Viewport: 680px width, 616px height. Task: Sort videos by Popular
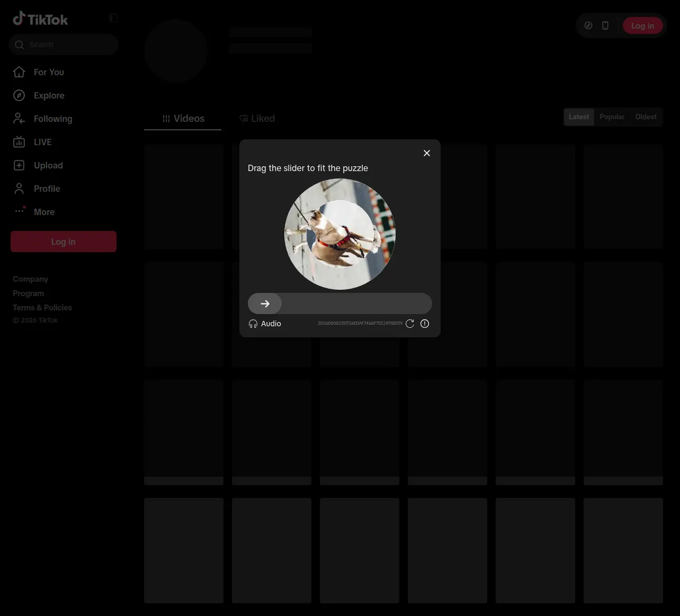click(x=612, y=117)
